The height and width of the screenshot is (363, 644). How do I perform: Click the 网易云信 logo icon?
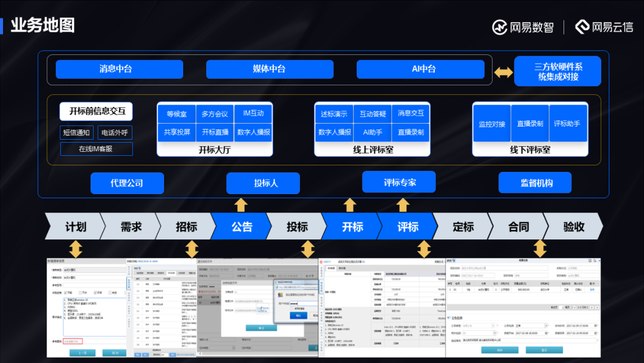pos(582,27)
